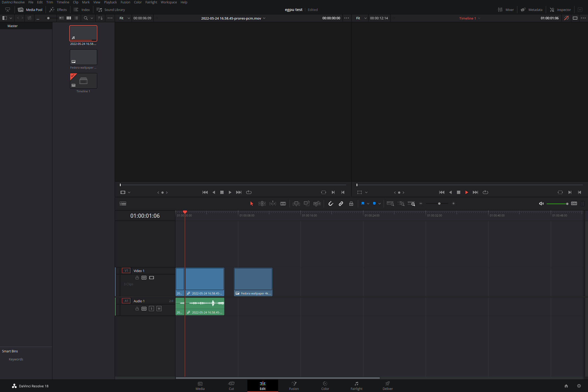Toggle the Linked Selection chain icon
The image size is (588, 392).
341,204
